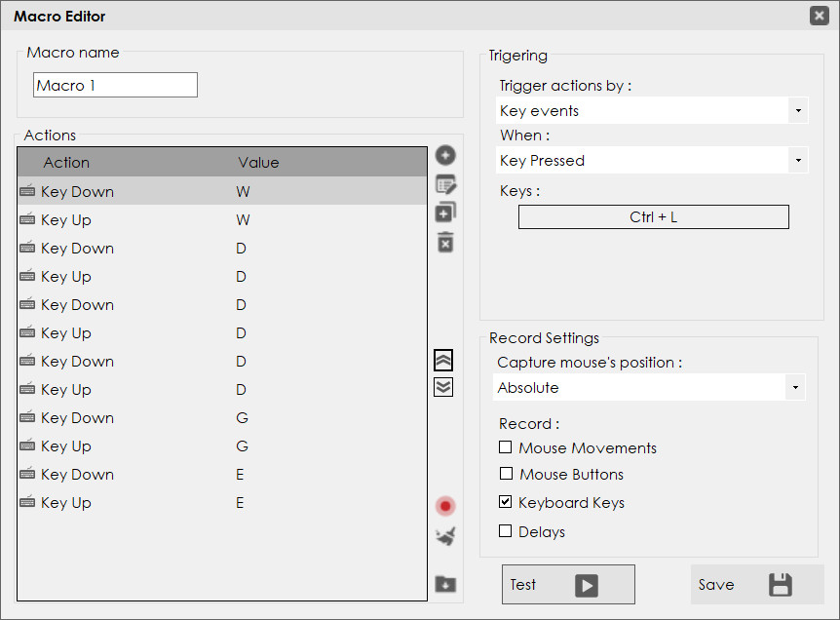The height and width of the screenshot is (620, 840).
Task: Delete the selected action with trash icon
Action: click(445, 242)
